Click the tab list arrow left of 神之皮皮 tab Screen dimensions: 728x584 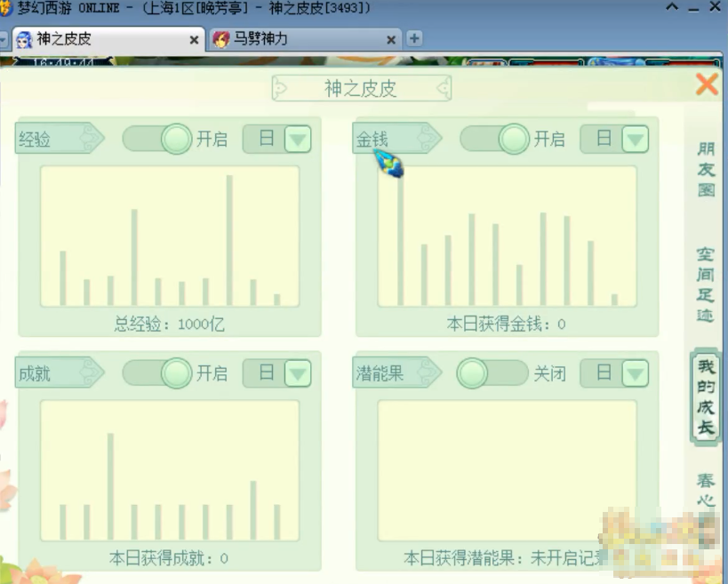4,39
